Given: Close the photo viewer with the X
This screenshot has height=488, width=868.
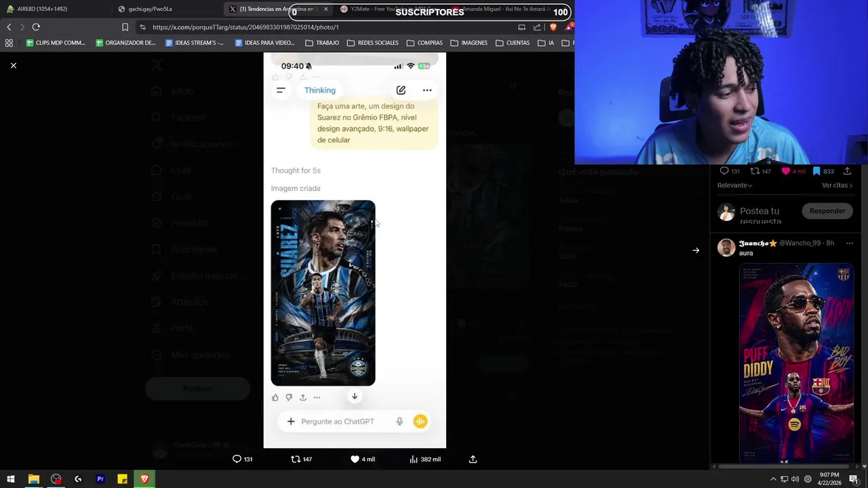Looking at the screenshot, I should pos(13,65).
